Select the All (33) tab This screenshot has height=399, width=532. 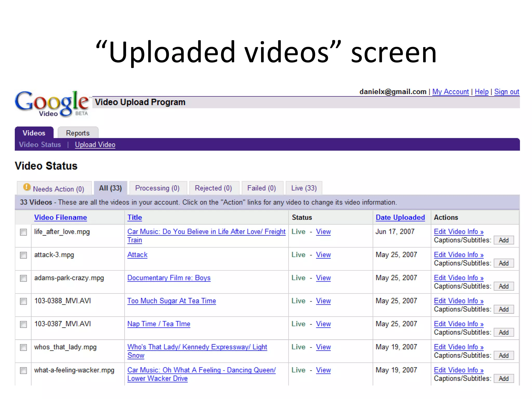click(110, 188)
